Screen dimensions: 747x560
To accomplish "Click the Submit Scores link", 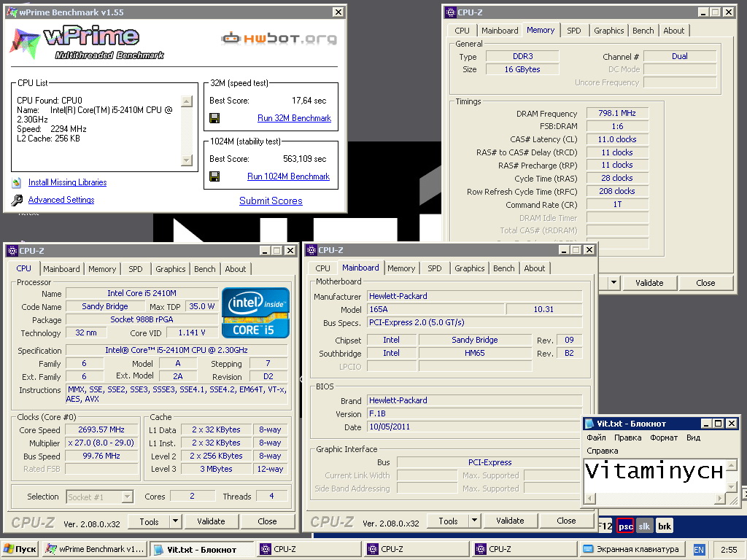I will coord(271,201).
